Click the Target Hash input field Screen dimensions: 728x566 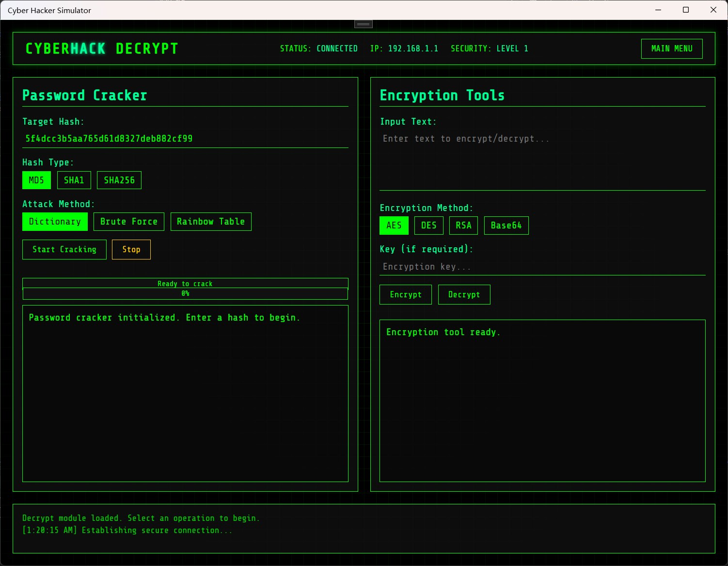(x=185, y=139)
